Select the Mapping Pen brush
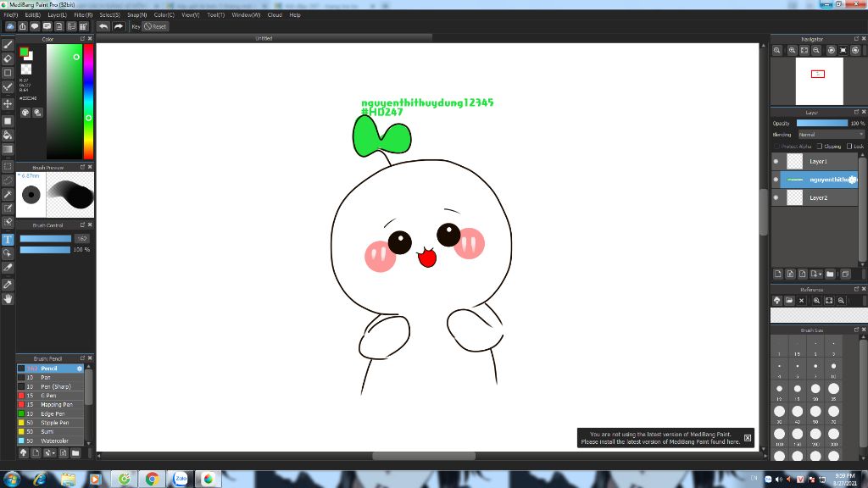Viewport: 868px width, 488px height. click(x=50, y=404)
